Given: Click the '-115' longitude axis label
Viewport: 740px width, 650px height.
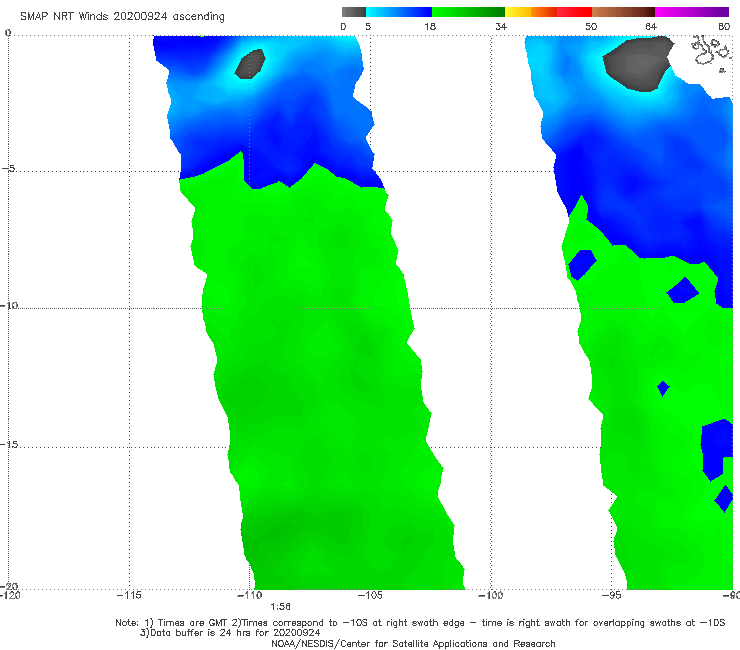Looking at the screenshot, I should pos(129,595).
